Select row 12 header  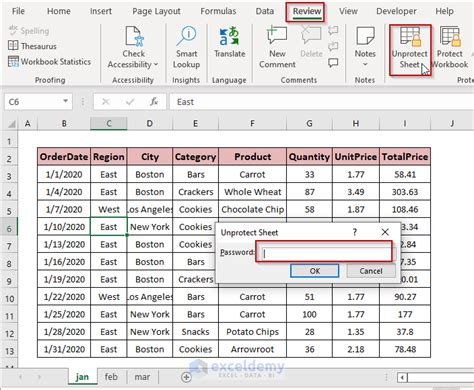tap(9, 333)
